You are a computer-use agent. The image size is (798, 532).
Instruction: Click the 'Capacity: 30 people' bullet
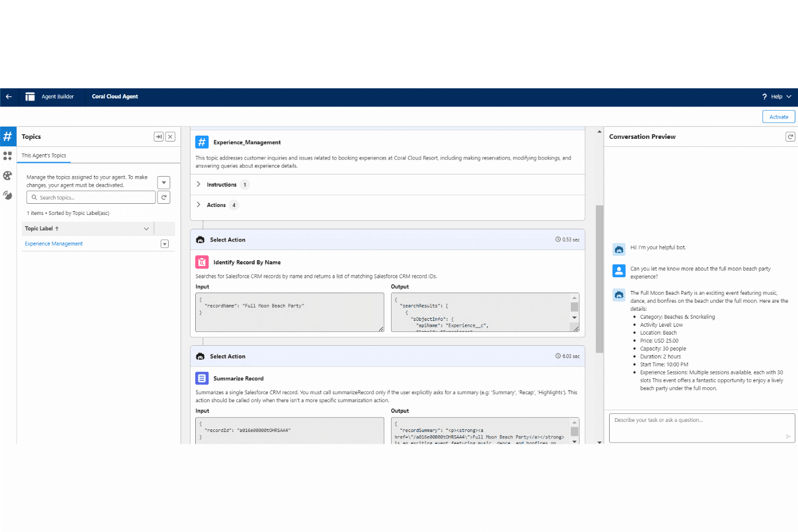tap(663, 349)
